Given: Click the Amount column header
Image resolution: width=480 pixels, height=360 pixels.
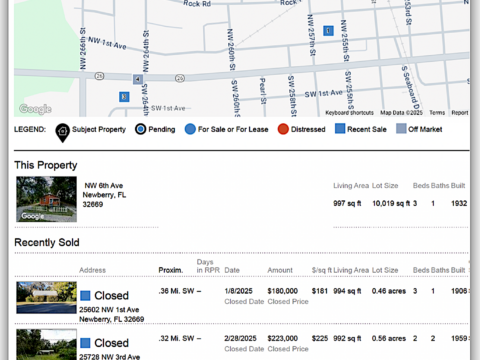Looking at the screenshot, I should (280, 270).
